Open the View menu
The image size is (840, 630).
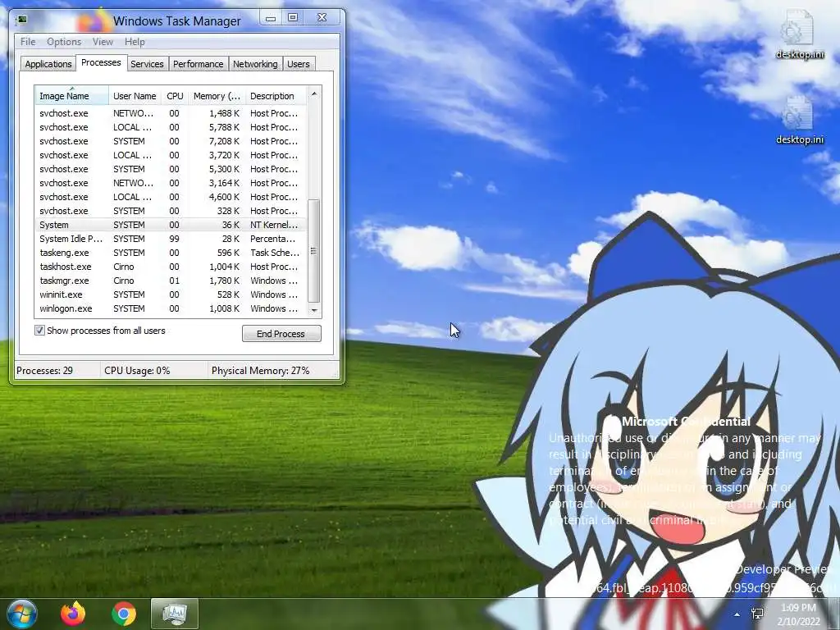(x=103, y=42)
